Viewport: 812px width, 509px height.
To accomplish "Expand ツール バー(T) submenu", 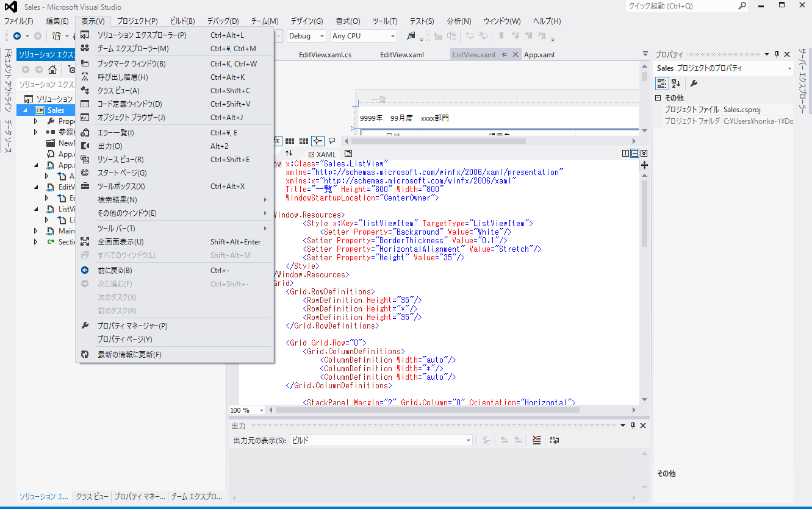I will coord(174,229).
